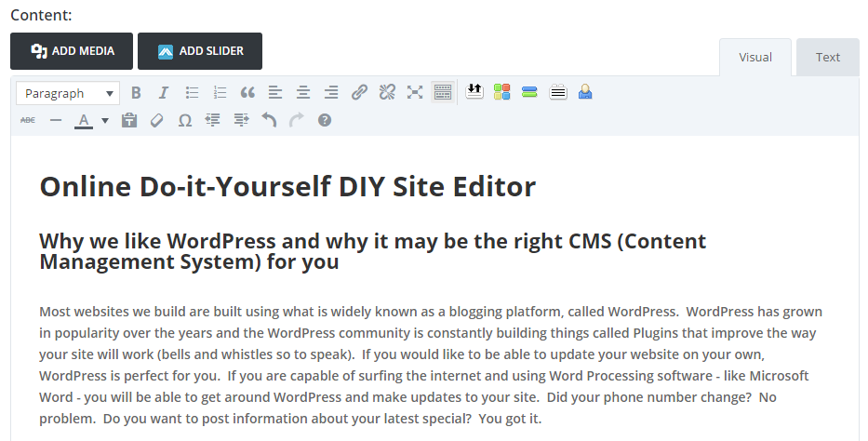Switch to the Text editor tab
Screen dimensions: 868x441
pyautogui.click(x=827, y=57)
